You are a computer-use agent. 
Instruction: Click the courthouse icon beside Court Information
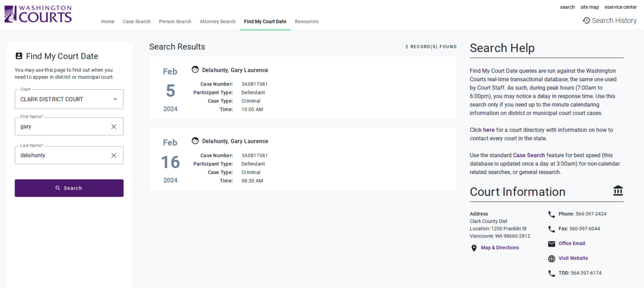[618, 191]
